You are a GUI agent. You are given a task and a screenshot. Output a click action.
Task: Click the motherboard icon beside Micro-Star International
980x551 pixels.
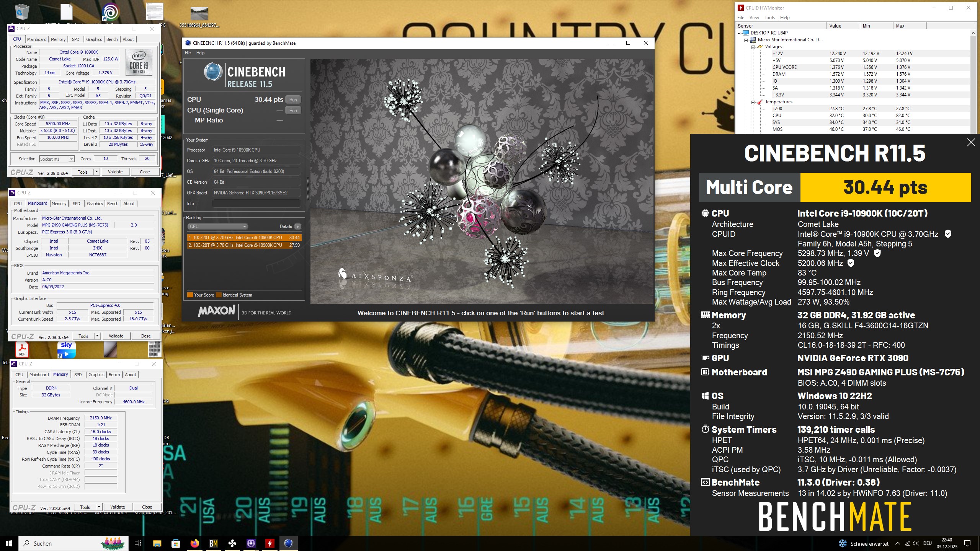pos(753,40)
